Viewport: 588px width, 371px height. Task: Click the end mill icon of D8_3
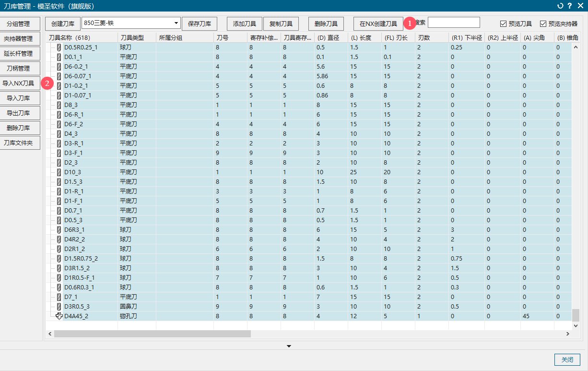point(59,105)
